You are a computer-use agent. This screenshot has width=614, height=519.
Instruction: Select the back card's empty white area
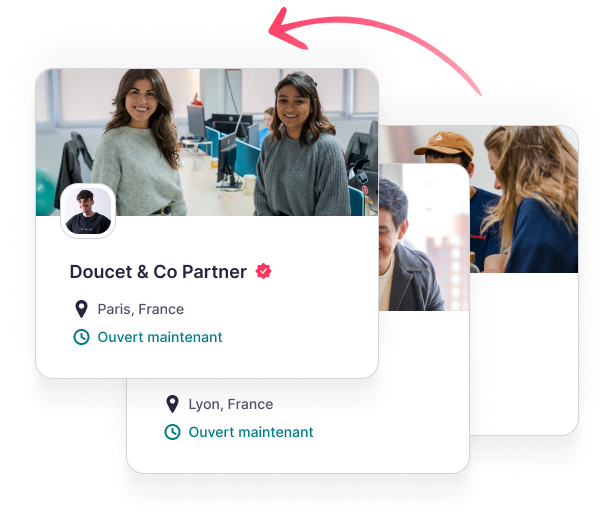[x=524, y=354]
